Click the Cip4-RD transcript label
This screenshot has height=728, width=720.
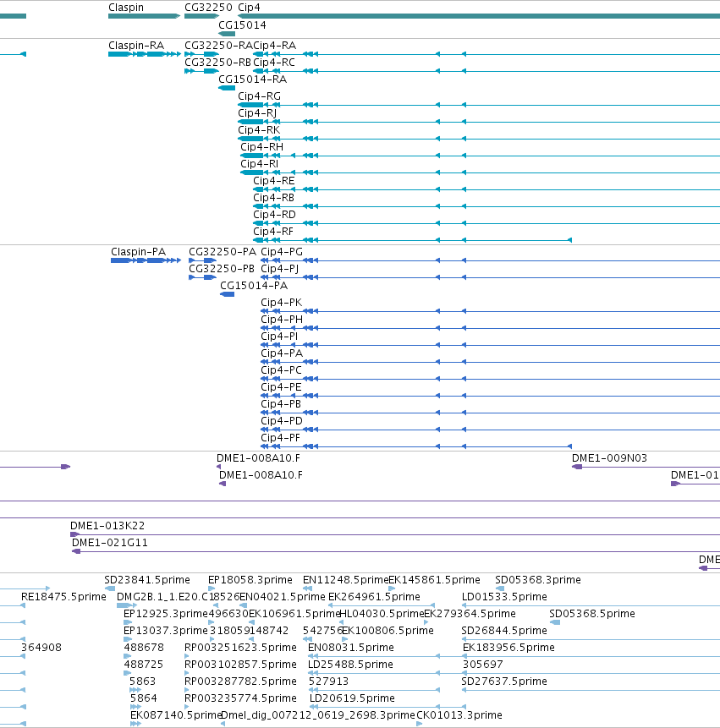274,215
